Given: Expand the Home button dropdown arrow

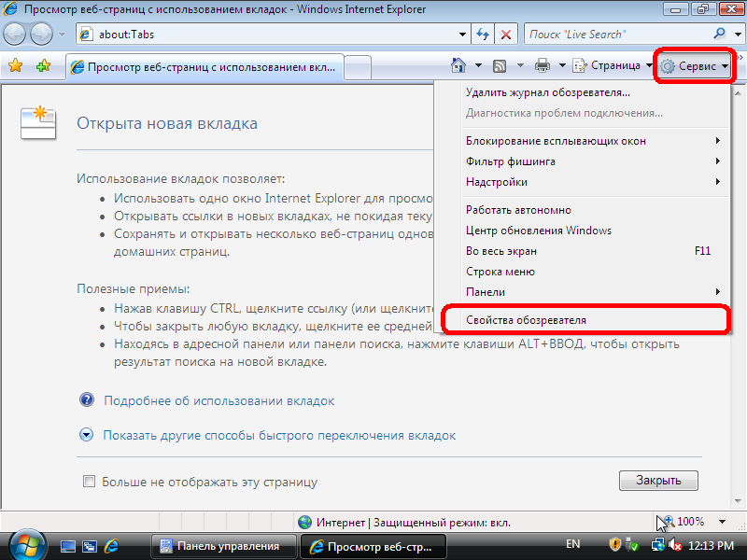Looking at the screenshot, I should (478, 65).
